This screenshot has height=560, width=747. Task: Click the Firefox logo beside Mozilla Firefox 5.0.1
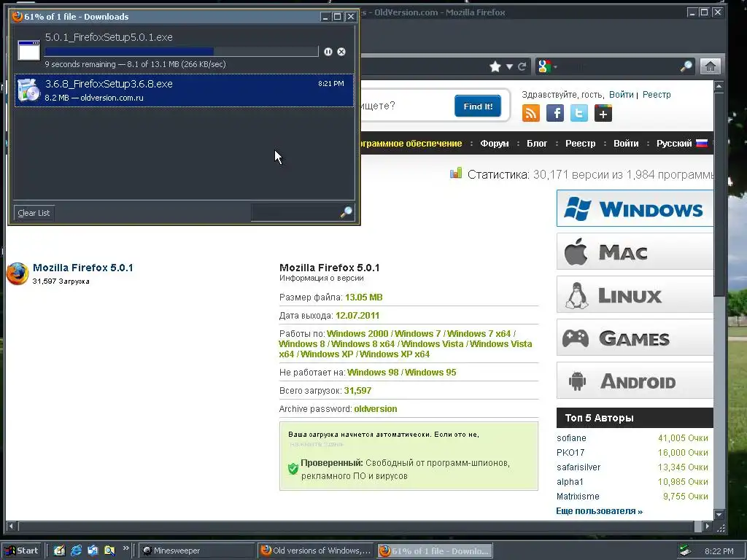[x=18, y=274]
